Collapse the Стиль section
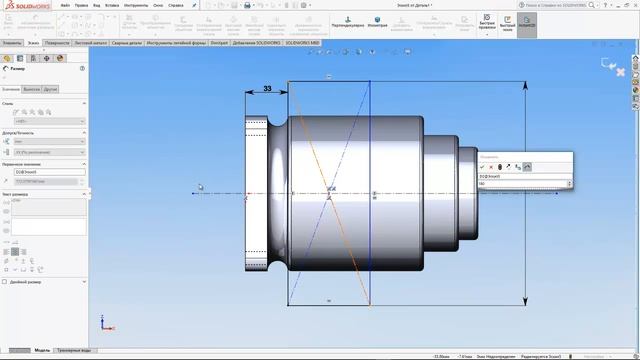This screenshot has height=360, width=640. point(84,104)
